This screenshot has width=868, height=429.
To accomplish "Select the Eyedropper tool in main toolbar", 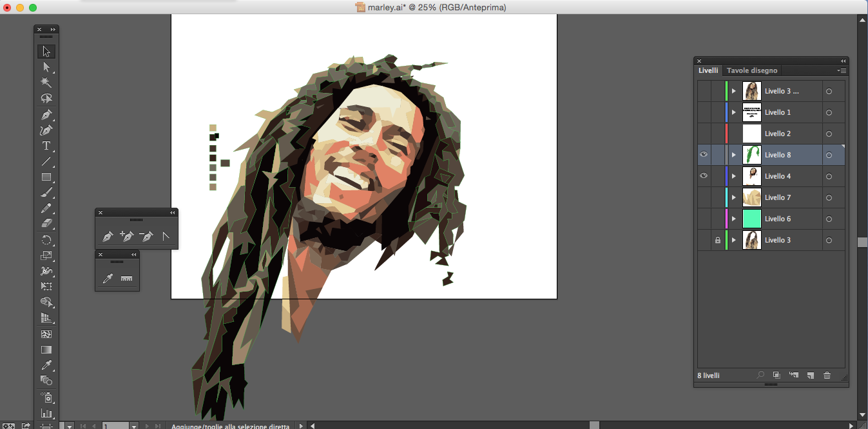I will 46,365.
